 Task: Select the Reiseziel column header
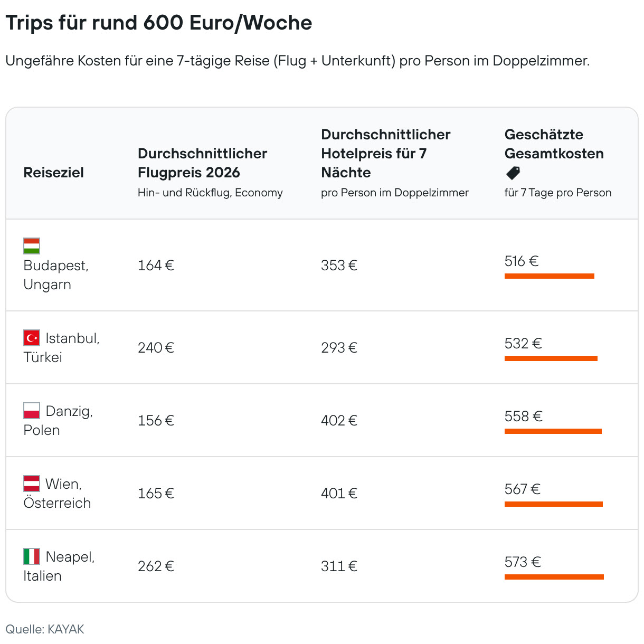pyautogui.click(x=54, y=173)
